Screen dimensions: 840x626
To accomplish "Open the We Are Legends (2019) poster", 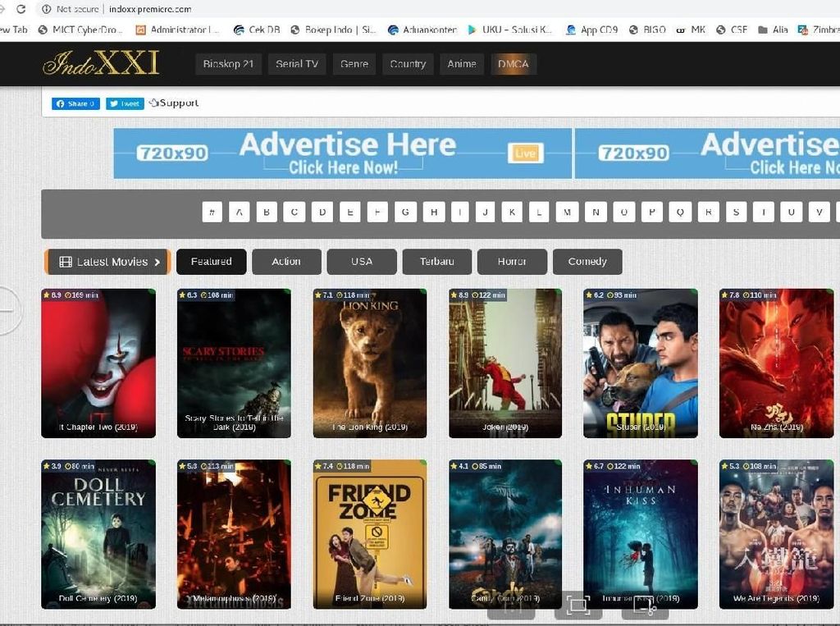I will tap(776, 534).
